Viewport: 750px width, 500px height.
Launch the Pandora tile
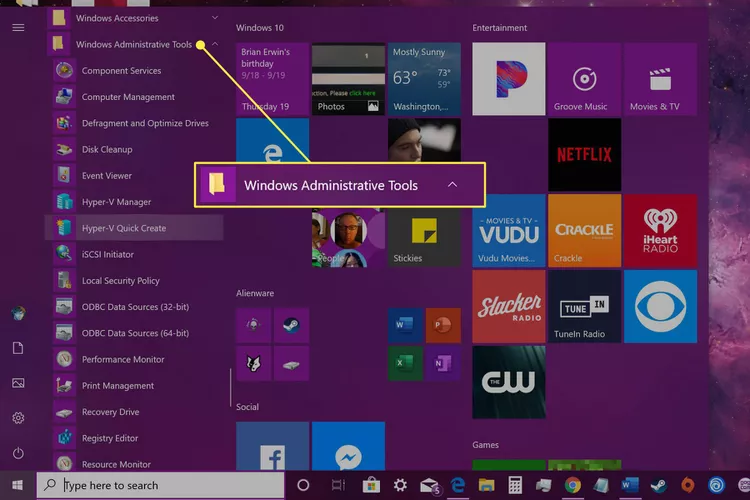pyautogui.click(x=509, y=79)
